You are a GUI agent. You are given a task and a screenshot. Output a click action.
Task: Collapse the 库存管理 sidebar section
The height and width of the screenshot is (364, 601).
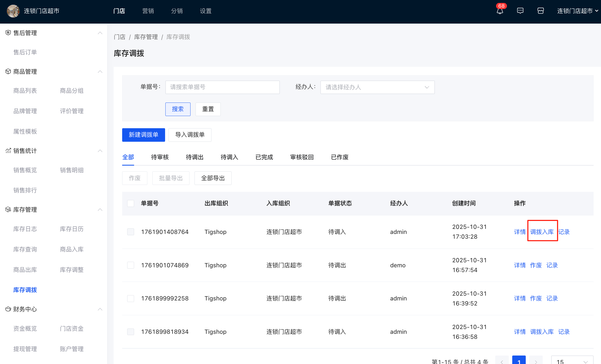[x=100, y=209]
